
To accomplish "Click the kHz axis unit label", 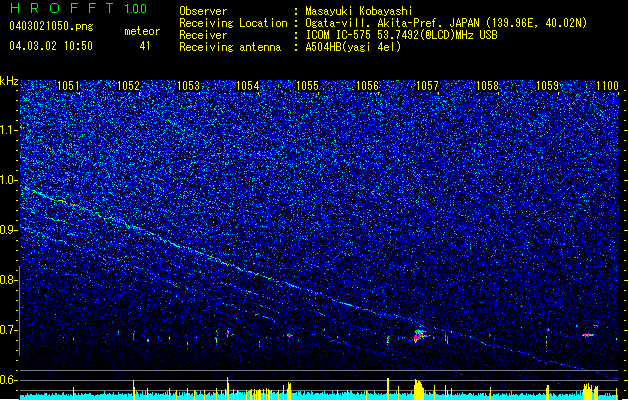I will coord(9,81).
